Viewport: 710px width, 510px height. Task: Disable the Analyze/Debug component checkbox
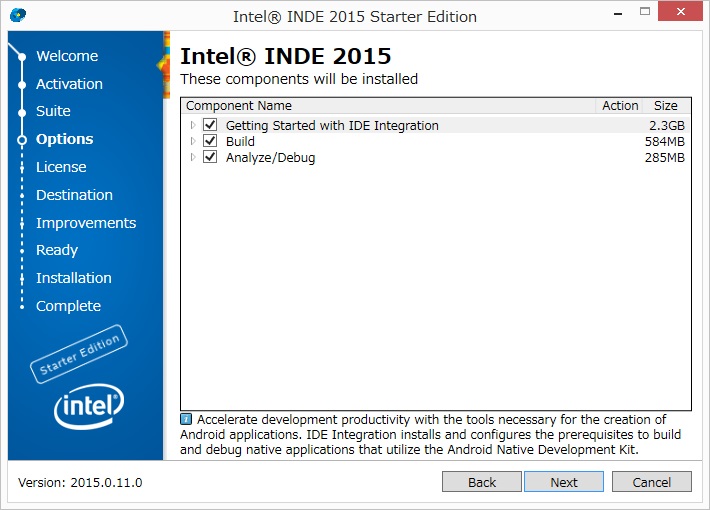[x=210, y=157]
